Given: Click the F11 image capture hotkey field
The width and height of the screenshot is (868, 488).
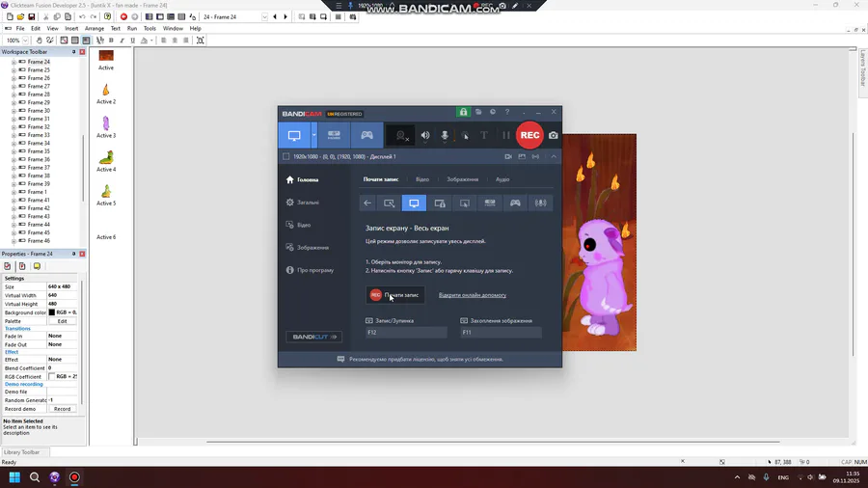Looking at the screenshot, I should tap(501, 333).
